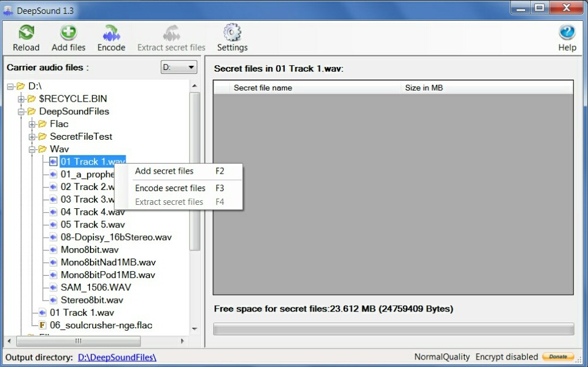Click the folder icon next to SecretFileTest
Viewport: 588px width, 367px height.
pyautogui.click(x=43, y=137)
